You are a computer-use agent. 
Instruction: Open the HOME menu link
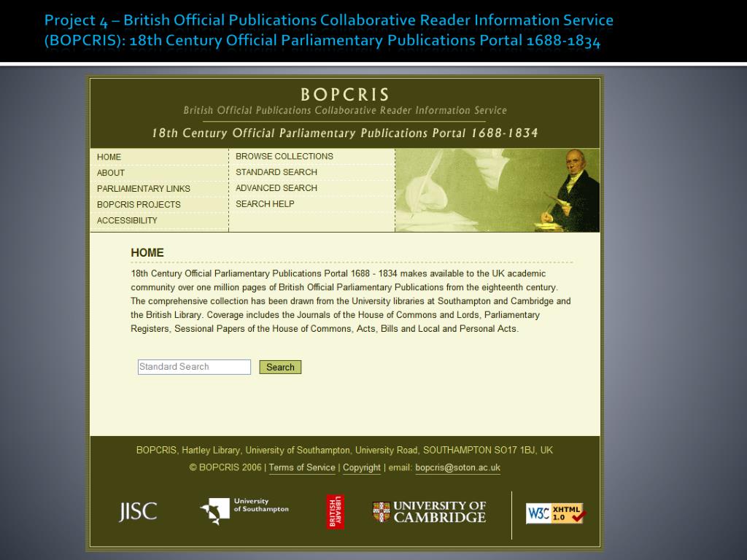[109, 157]
